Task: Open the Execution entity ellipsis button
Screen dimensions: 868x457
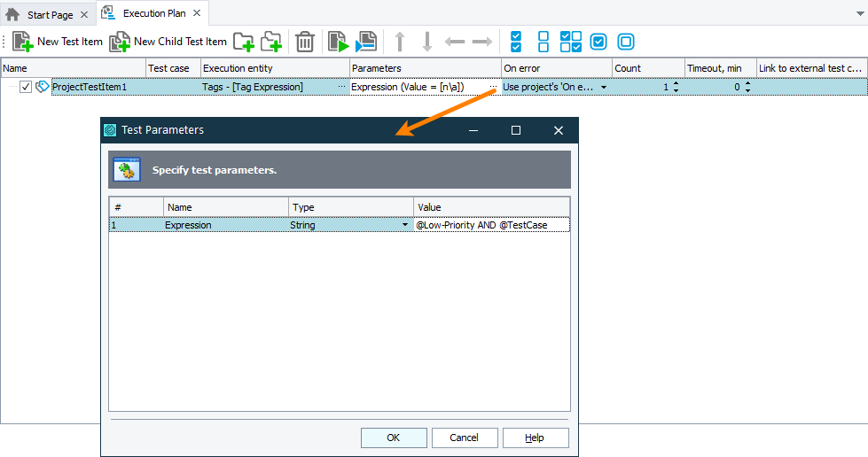Action: 341,87
